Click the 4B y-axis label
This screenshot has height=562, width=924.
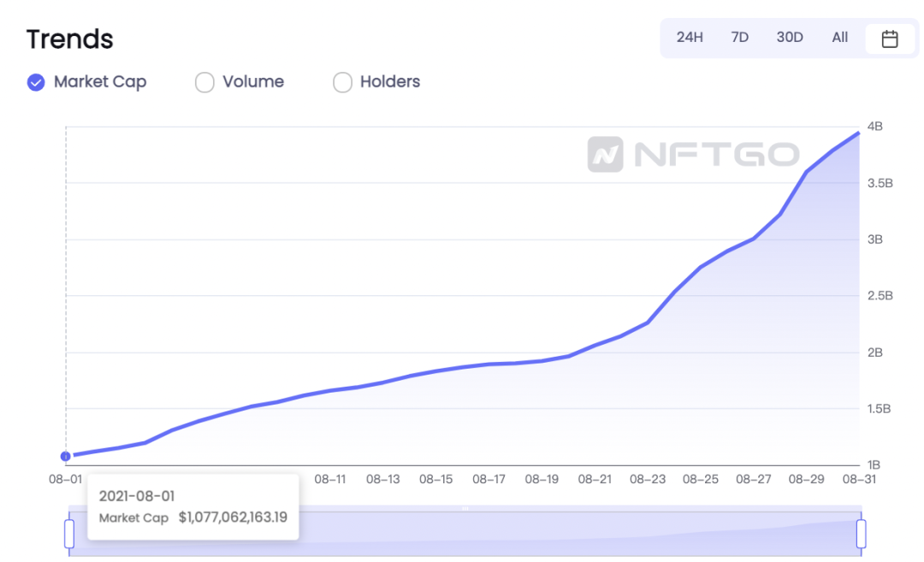click(x=875, y=127)
